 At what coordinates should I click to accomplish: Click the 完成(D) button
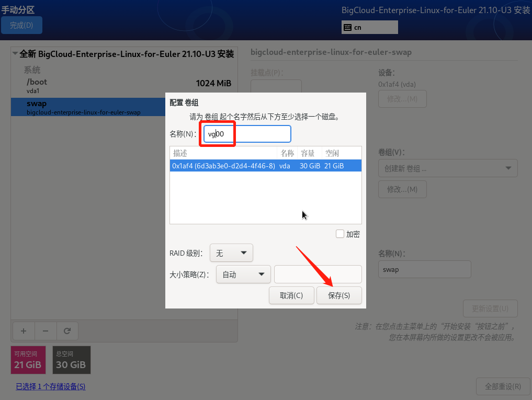click(x=21, y=26)
